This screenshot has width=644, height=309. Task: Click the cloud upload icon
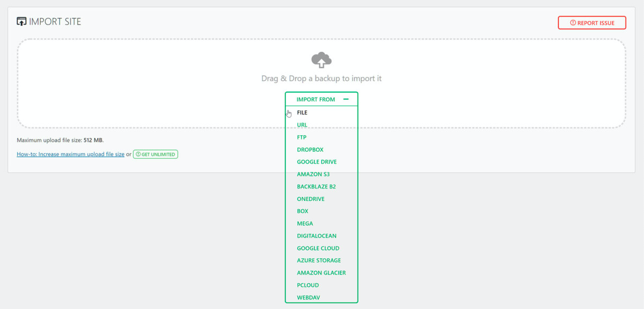coord(321,60)
